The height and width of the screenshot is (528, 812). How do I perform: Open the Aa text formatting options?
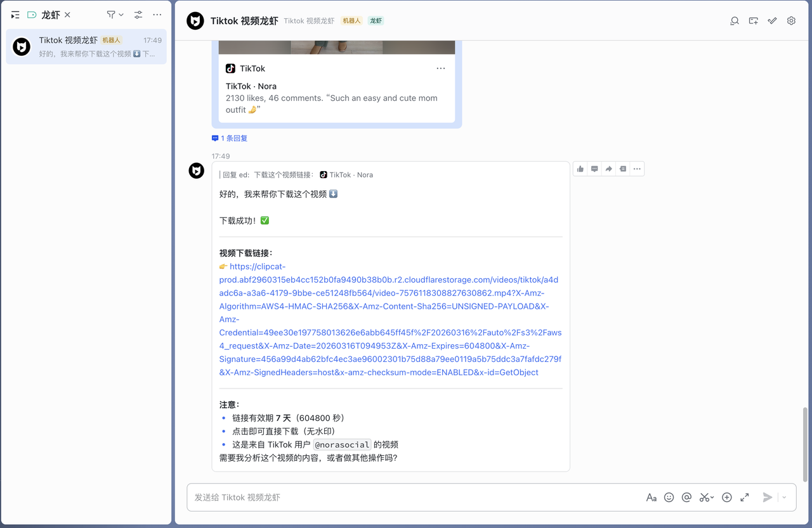tap(651, 498)
